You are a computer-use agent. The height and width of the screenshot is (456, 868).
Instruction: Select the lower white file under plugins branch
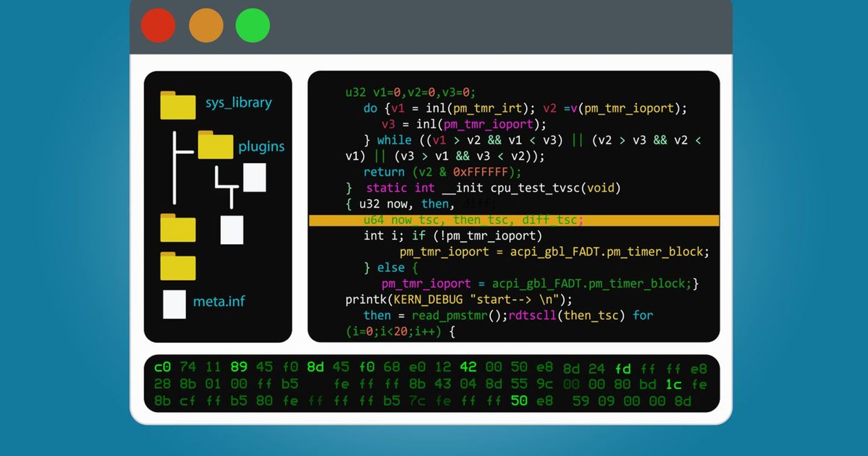click(x=231, y=230)
